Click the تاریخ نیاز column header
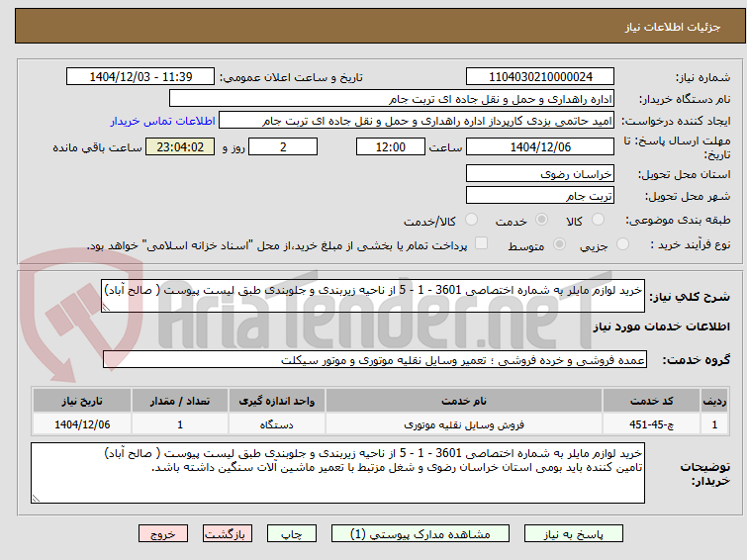Image resolution: width=747 pixels, height=560 pixels. click(82, 401)
